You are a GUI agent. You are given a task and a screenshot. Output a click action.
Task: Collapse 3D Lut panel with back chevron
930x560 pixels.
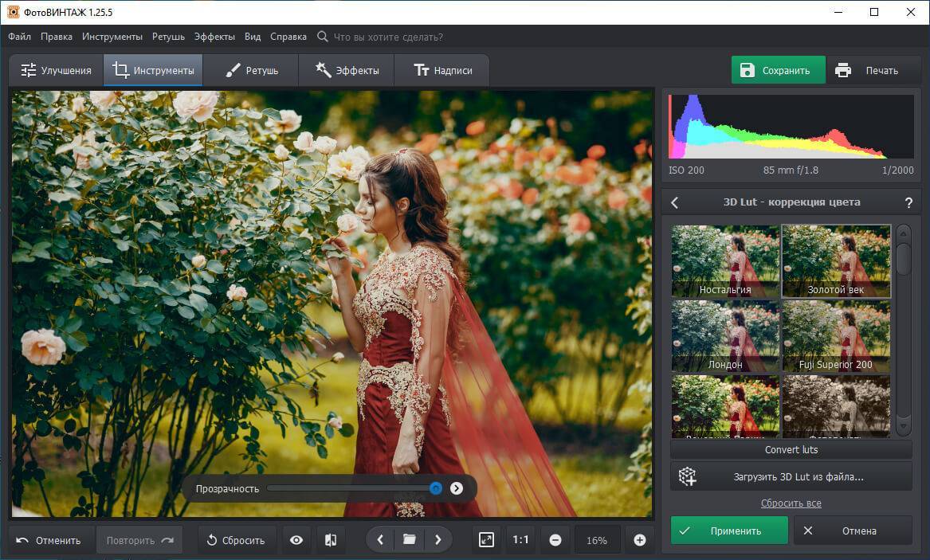[x=675, y=202]
